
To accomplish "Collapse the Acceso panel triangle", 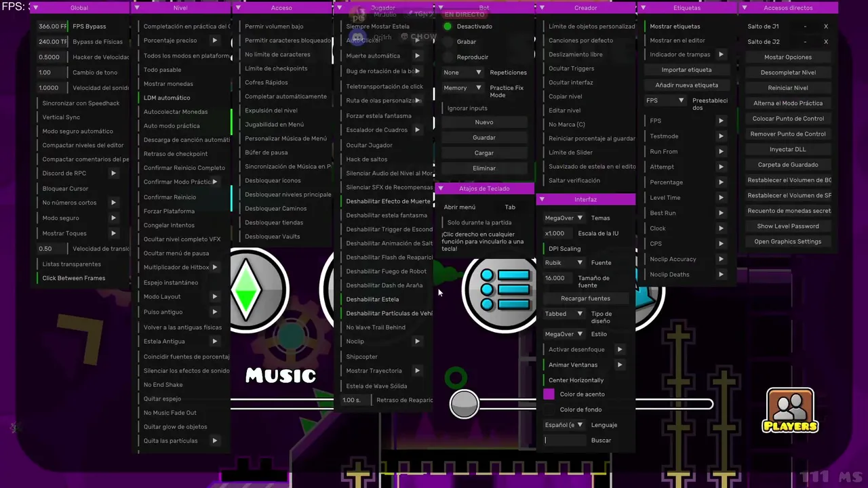I will [237, 8].
